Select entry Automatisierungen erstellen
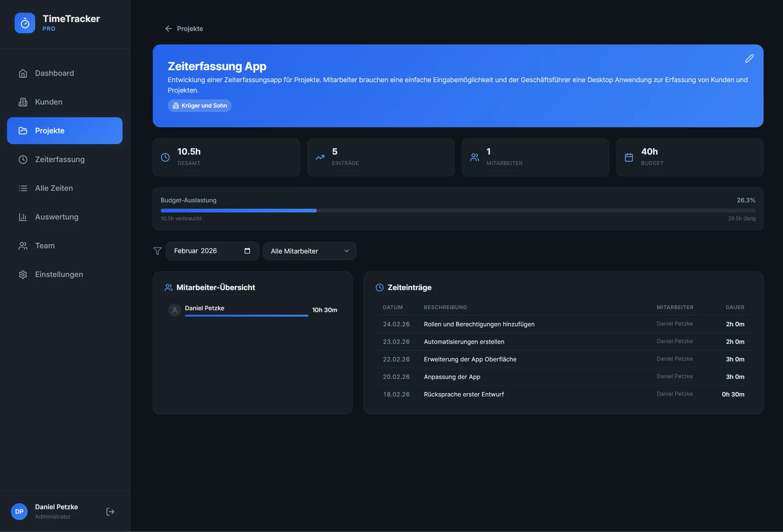783x532 pixels. tap(564, 342)
